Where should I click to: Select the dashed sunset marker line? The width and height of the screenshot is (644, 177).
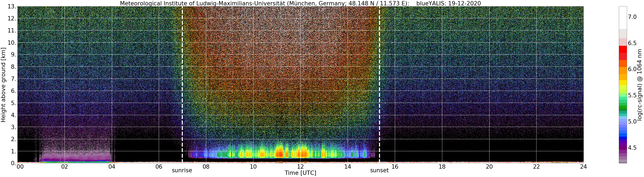click(379, 85)
